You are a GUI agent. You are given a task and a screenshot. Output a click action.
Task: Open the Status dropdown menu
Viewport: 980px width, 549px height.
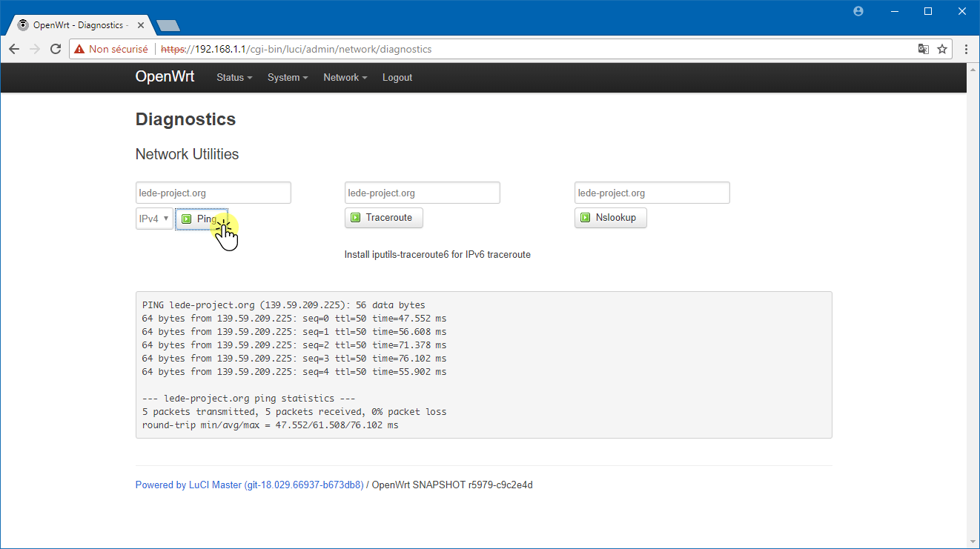(x=234, y=77)
